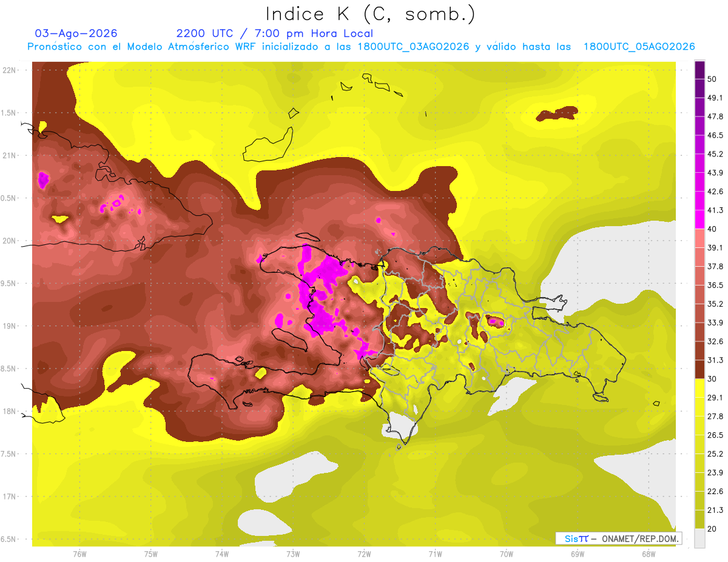Click the legend value '21.3'

(715, 510)
